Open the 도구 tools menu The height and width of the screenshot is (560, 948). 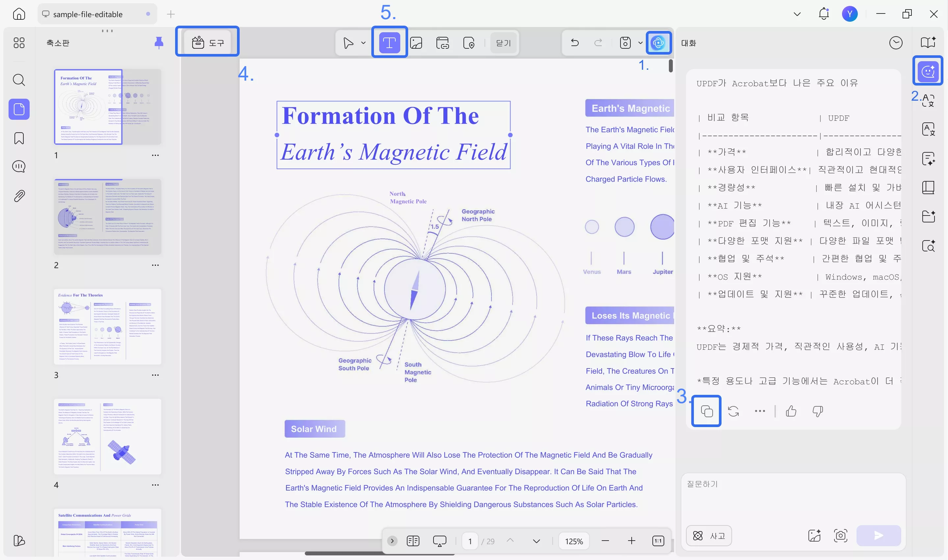208,42
